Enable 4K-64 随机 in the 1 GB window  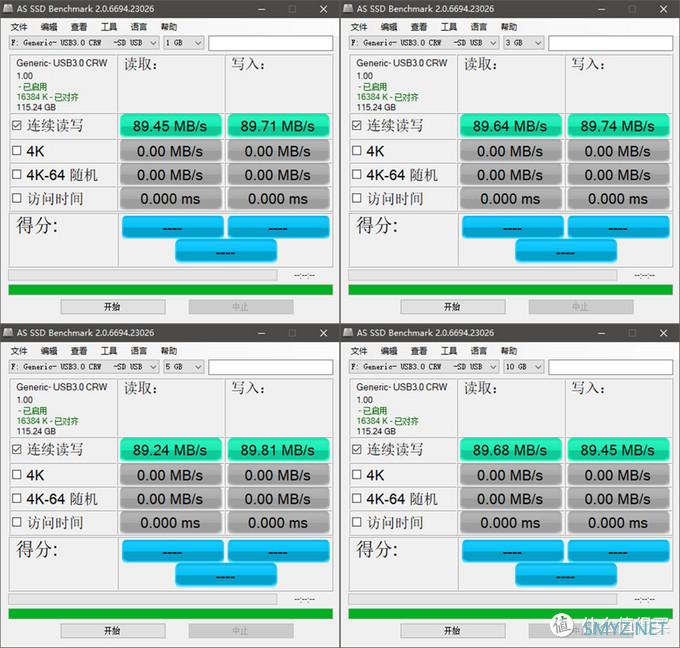click(x=16, y=174)
